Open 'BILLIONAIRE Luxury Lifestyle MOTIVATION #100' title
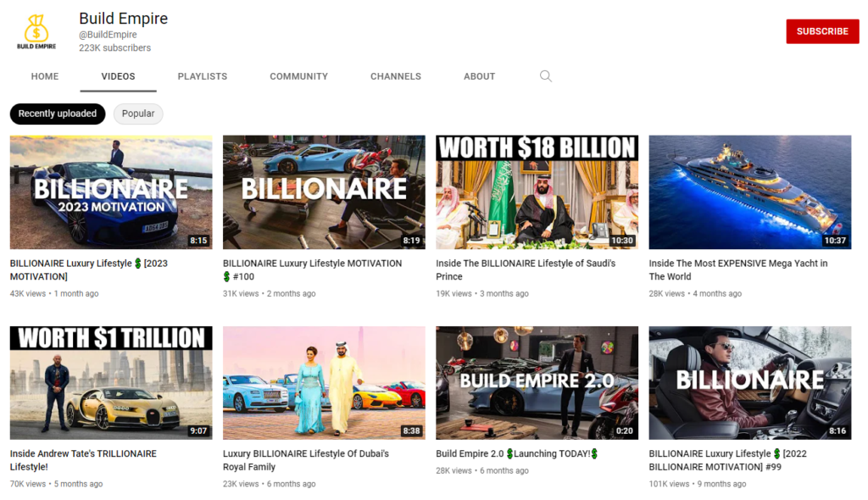This screenshot has height=500, width=868. tap(312, 269)
